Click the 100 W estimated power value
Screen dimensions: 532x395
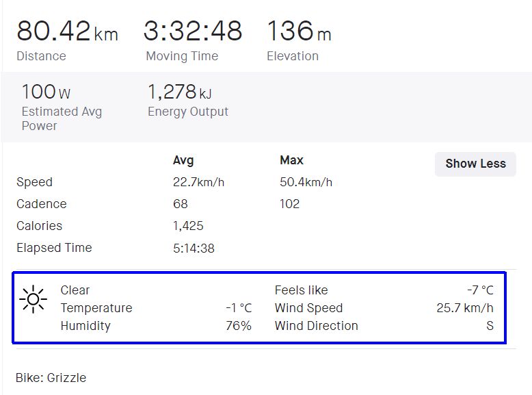46,92
